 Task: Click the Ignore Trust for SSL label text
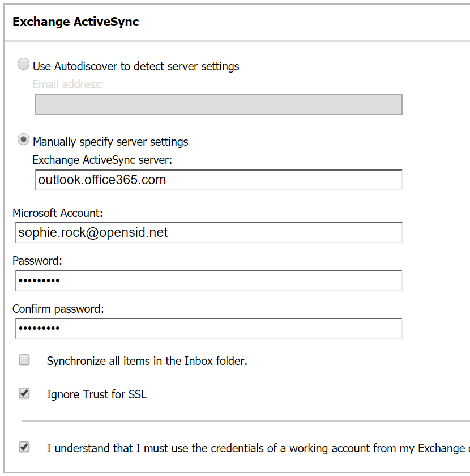(x=97, y=394)
